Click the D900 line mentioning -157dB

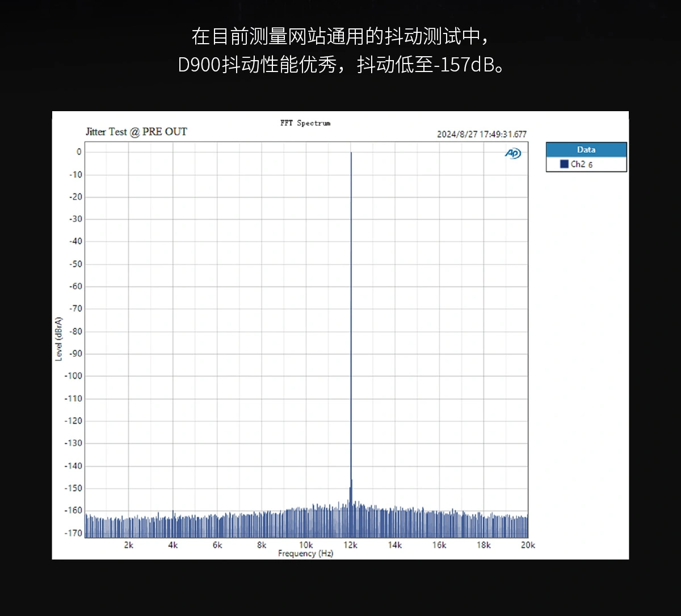click(x=340, y=65)
